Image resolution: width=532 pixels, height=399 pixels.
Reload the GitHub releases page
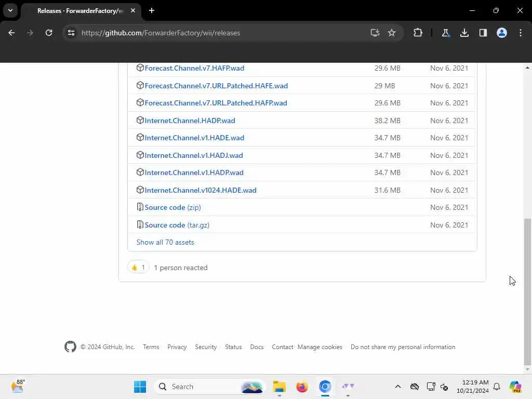[x=49, y=33]
